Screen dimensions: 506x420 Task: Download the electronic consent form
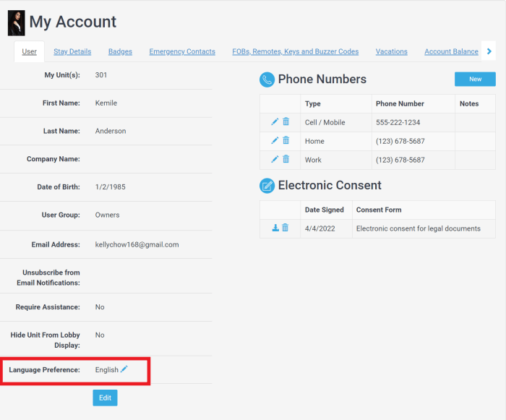pyautogui.click(x=275, y=228)
